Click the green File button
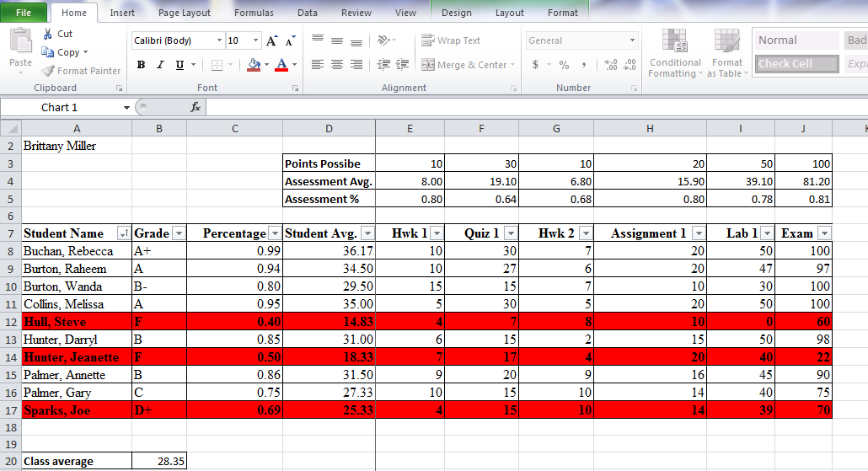 pos(24,13)
